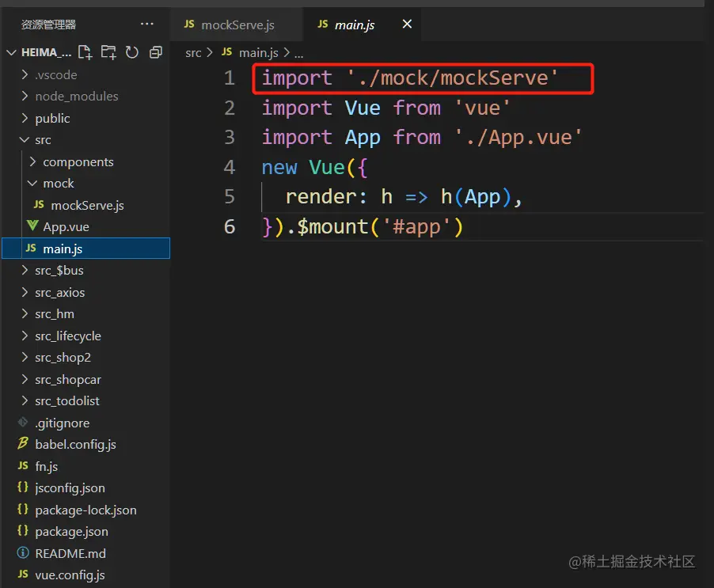Viewport: 714px width, 588px height.
Task: Click line number 4 in the gutter
Action: point(230,168)
